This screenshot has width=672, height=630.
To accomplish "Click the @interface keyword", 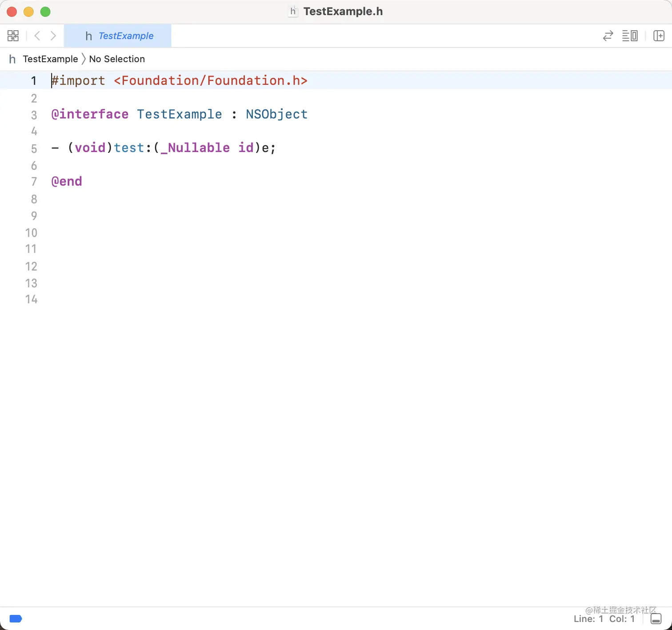I will point(90,114).
